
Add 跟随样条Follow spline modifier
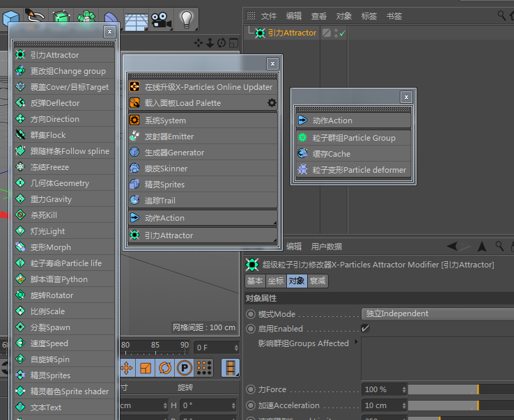click(64, 151)
